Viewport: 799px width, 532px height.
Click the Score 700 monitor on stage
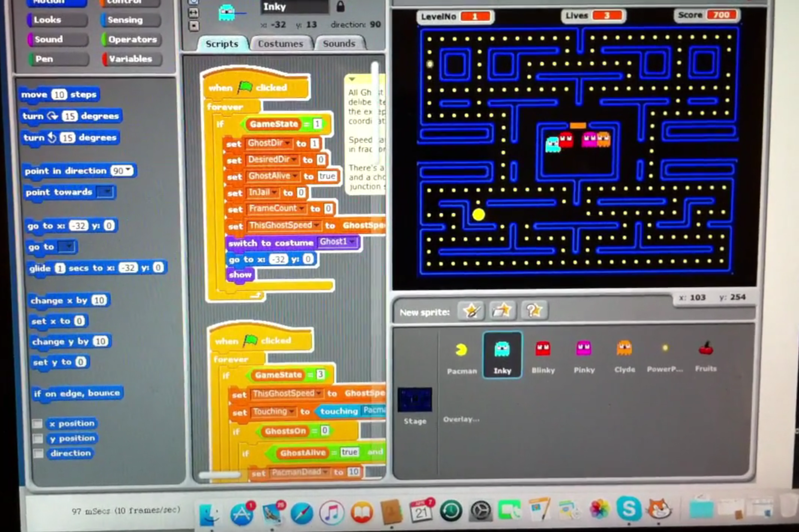(x=706, y=15)
